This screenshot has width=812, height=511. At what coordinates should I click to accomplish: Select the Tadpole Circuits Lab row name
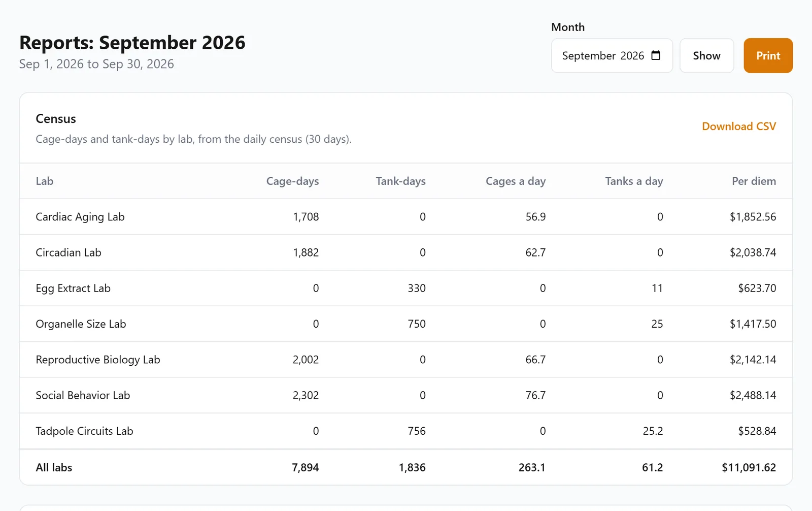tap(84, 431)
